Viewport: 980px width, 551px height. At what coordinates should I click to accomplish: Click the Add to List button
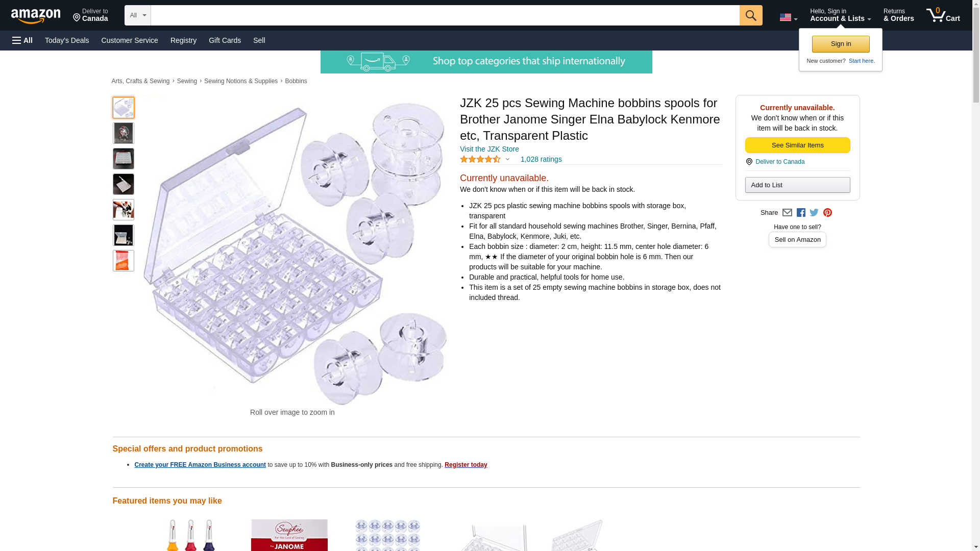797,185
